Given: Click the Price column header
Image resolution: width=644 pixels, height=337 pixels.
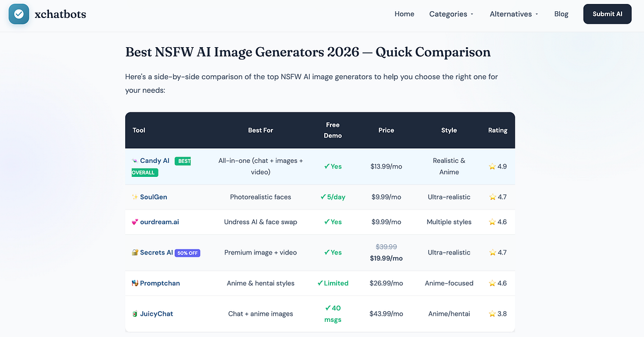Looking at the screenshot, I should 386,130.
